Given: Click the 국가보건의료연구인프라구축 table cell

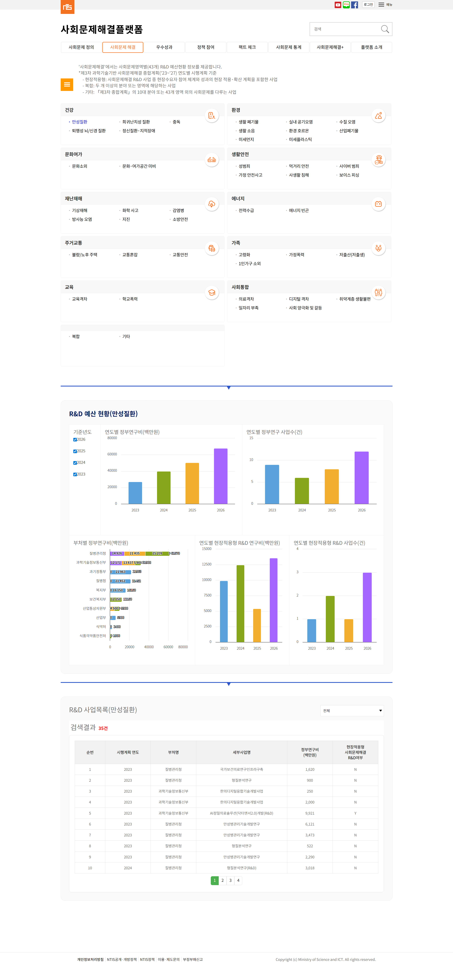Looking at the screenshot, I should click(242, 769).
